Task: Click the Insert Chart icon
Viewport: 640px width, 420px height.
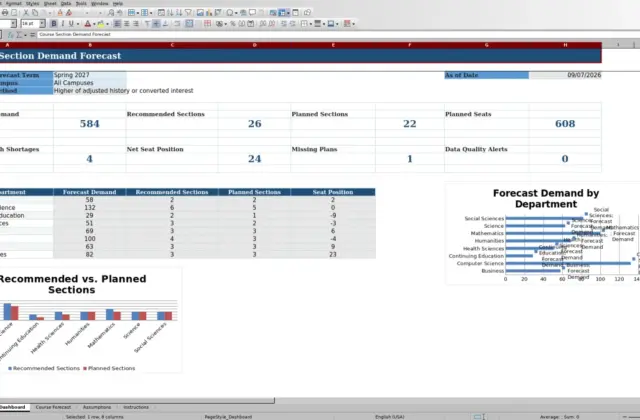Action: [x=209, y=13]
